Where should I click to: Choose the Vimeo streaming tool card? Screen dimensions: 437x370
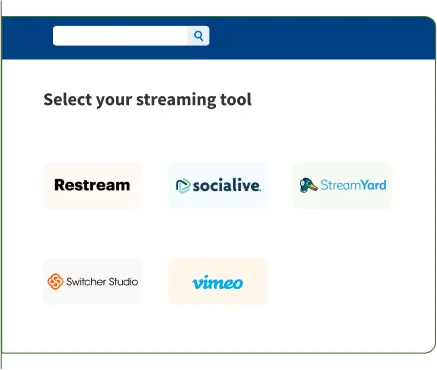(x=218, y=281)
